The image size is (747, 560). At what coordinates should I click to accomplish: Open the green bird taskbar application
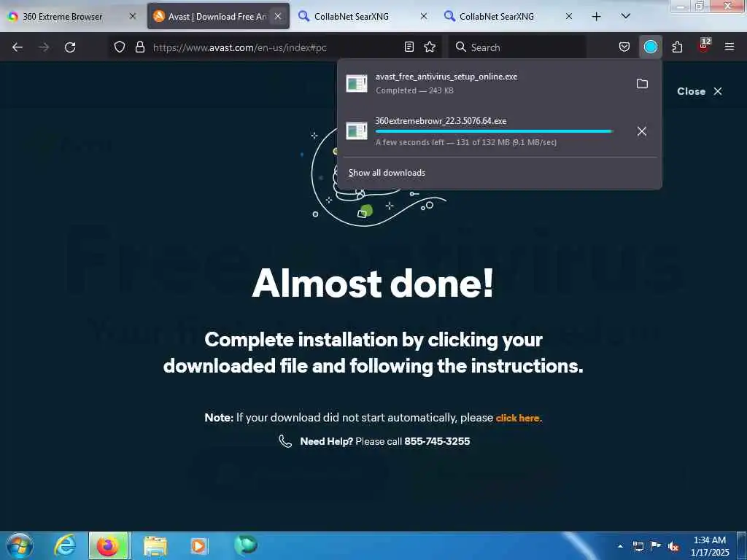(x=246, y=545)
